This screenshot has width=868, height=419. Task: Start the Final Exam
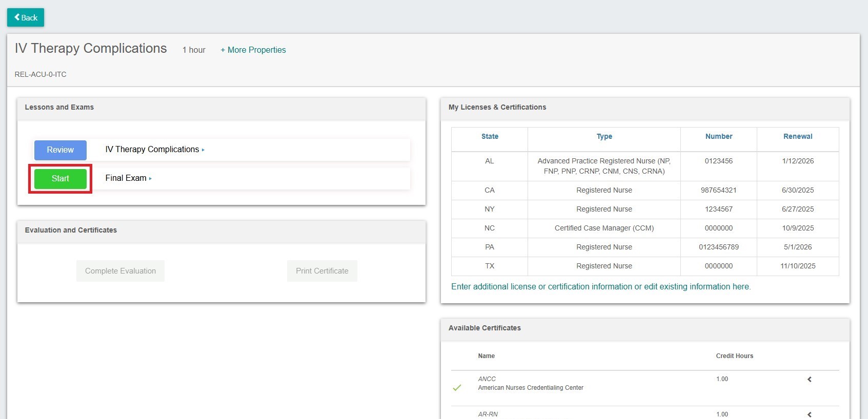60,179
